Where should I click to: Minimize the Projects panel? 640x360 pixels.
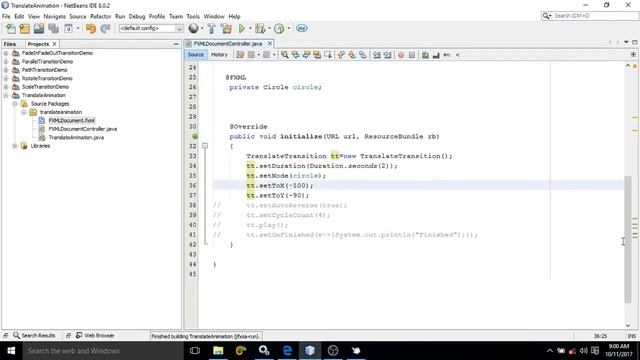176,44
